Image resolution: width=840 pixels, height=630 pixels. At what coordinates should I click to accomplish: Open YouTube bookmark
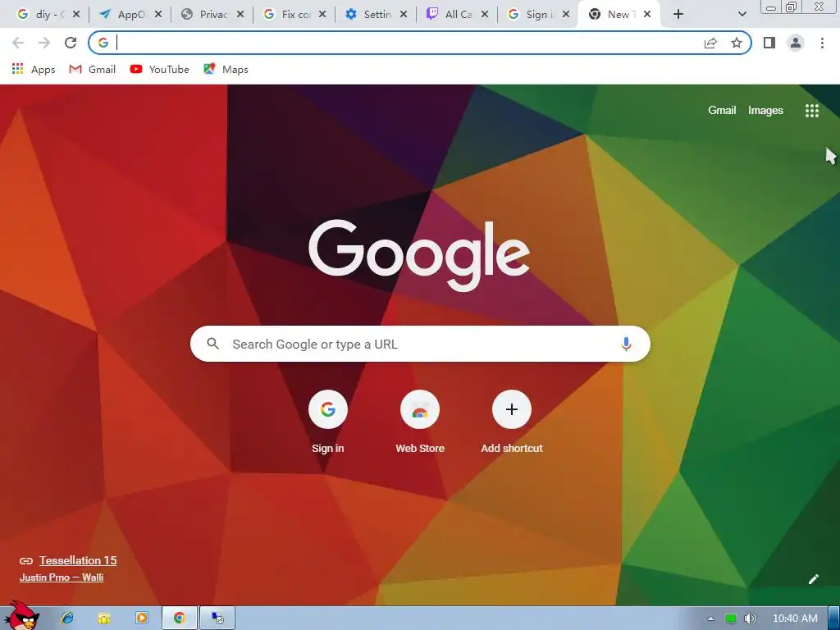[x=160, y=69]
